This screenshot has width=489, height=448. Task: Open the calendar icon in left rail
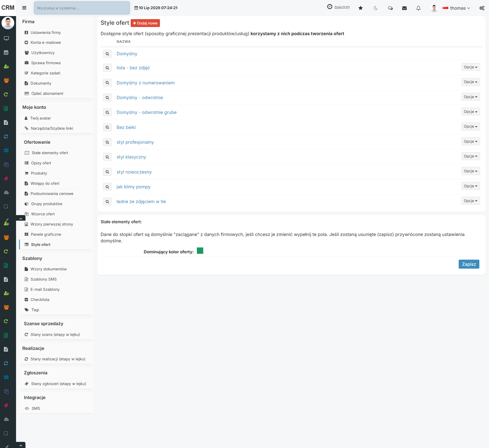6,52
